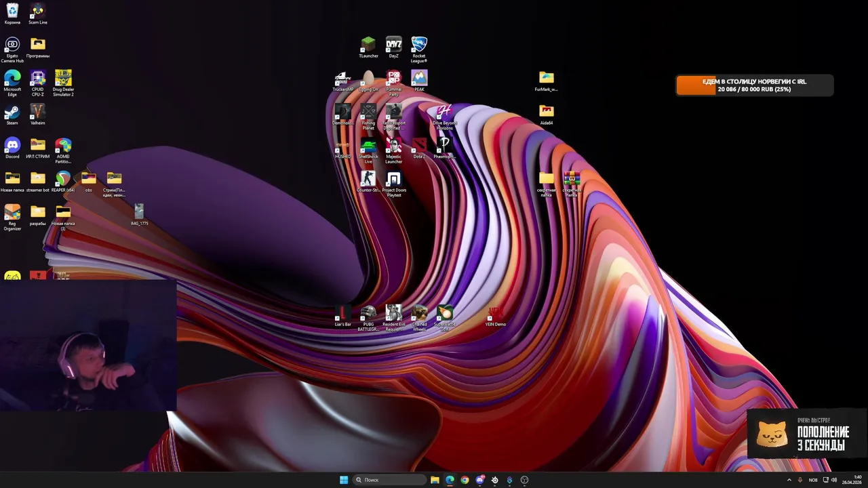Screen dimensions: 868x488
Task: Select the TLauncher Minecraft icon
Action: pyautogui.click(x=368, y=47)
